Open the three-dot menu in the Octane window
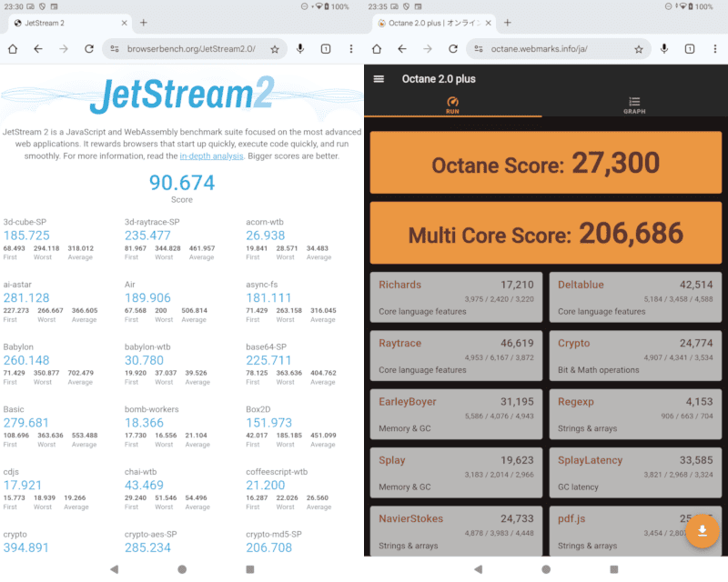728x582 pixels. coord(715,49)
